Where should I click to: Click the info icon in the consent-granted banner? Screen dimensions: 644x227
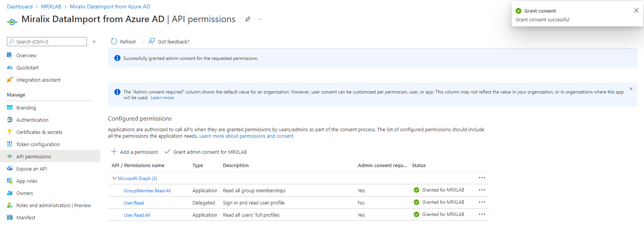117,58
